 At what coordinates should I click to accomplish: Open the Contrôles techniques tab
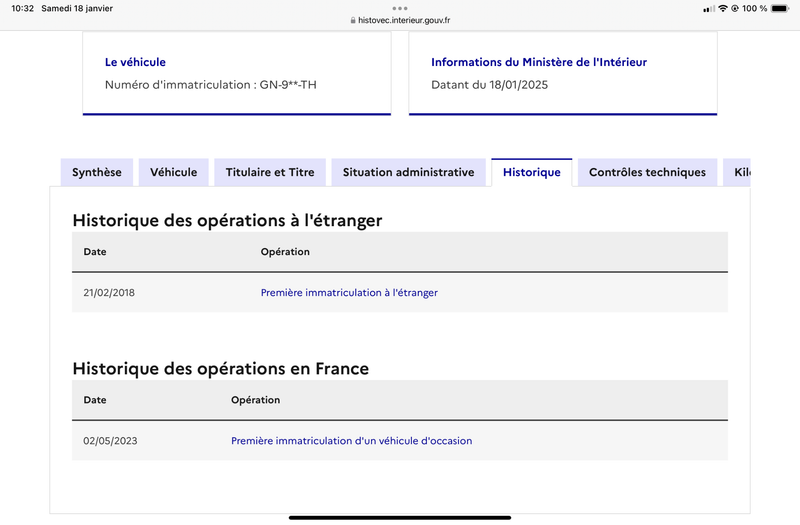[x=647, y=172]
